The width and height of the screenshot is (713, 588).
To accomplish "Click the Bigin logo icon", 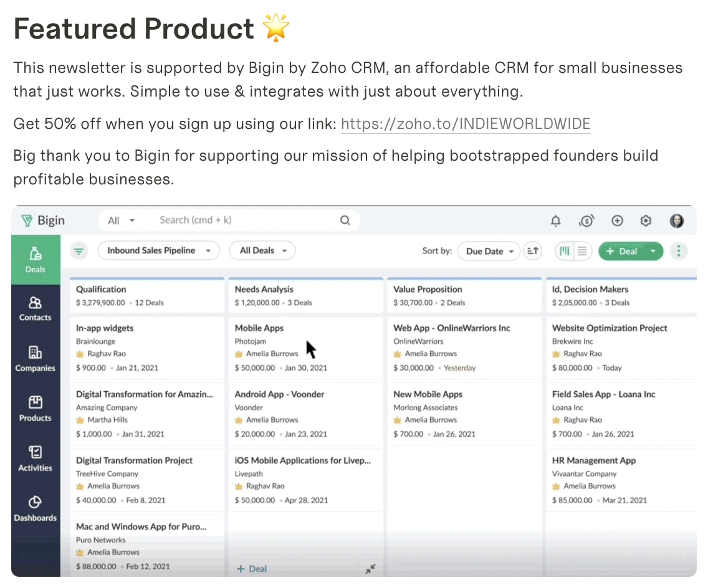I will pos(27,221).
